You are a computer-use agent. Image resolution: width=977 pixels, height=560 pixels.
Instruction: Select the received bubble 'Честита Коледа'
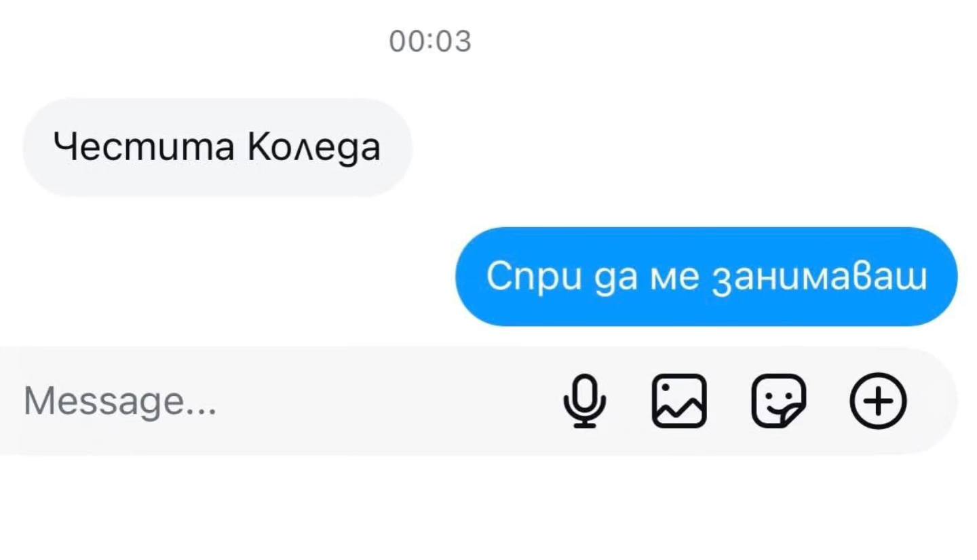pos(217,147)
